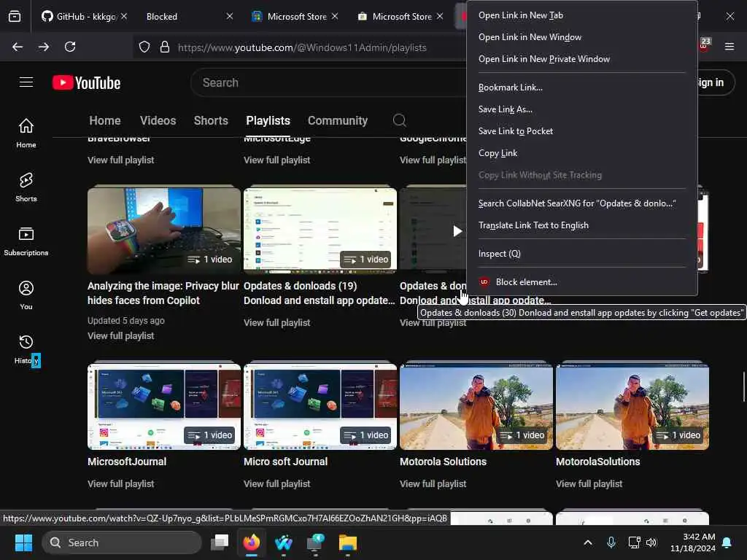Screen dimensions: 747x560
Task: Choose Copy Link from context menu
Action: click(x=582, y=153)
